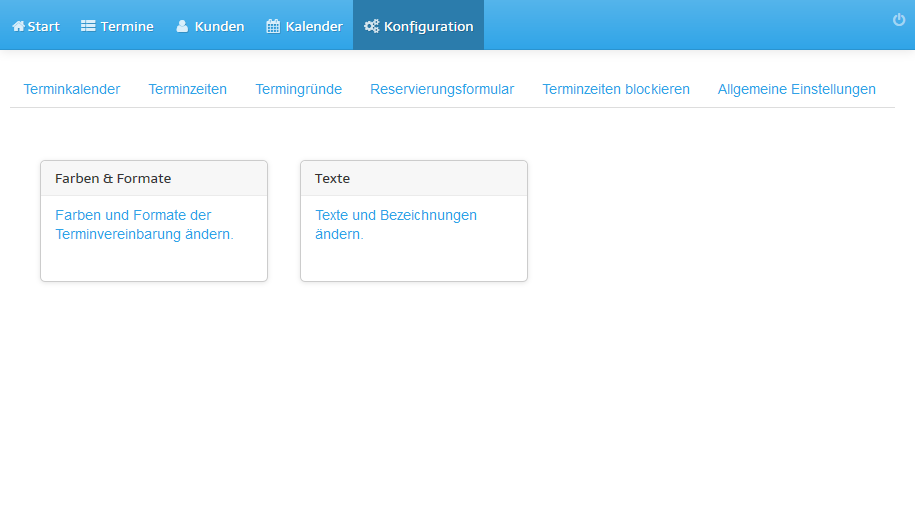Open the Termine label in the navigation
The image size is (915, 505).
click(x=127, y=26)
